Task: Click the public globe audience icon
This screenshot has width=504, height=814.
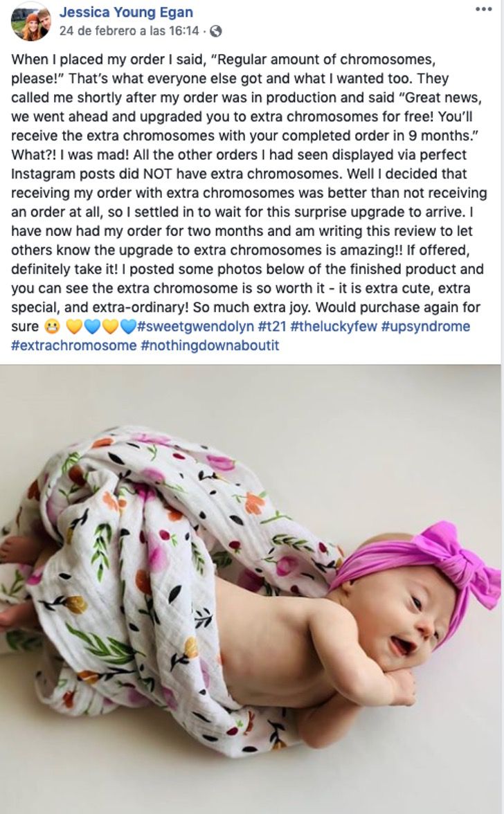Action: pyautogui.click(x=216, y=31)
